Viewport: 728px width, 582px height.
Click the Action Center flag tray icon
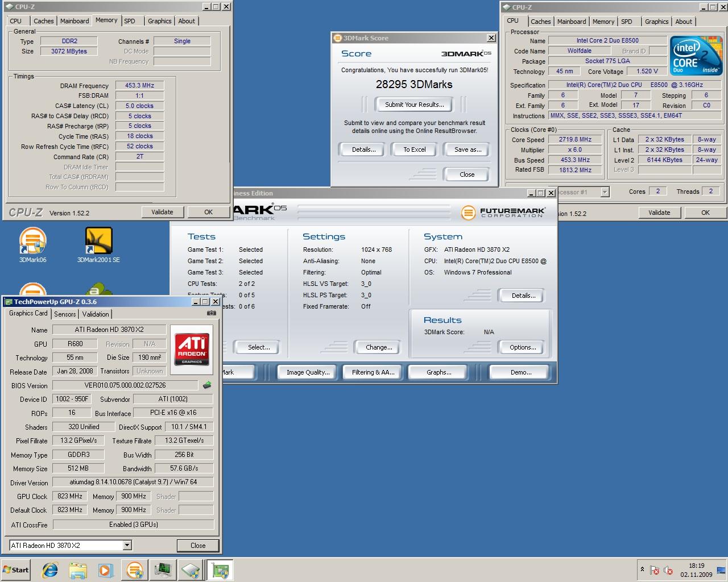pyautogui.click(x=655, y=570)
